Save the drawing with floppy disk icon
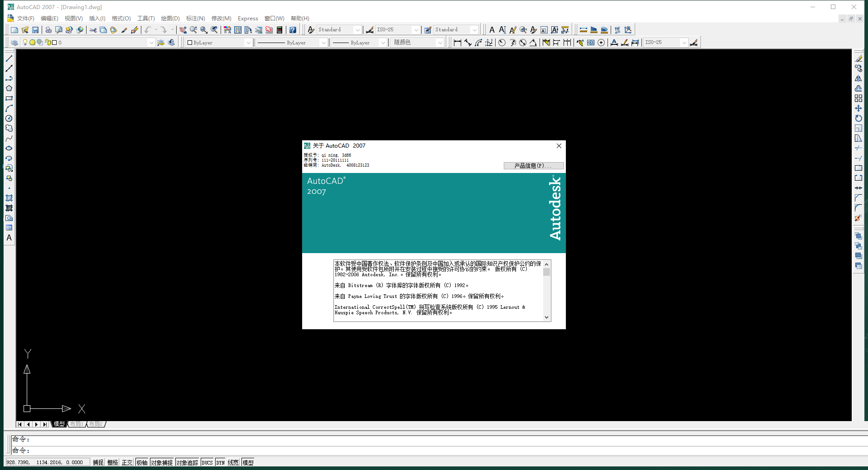This screenshot has height=470, width=868. click(35, 30)
